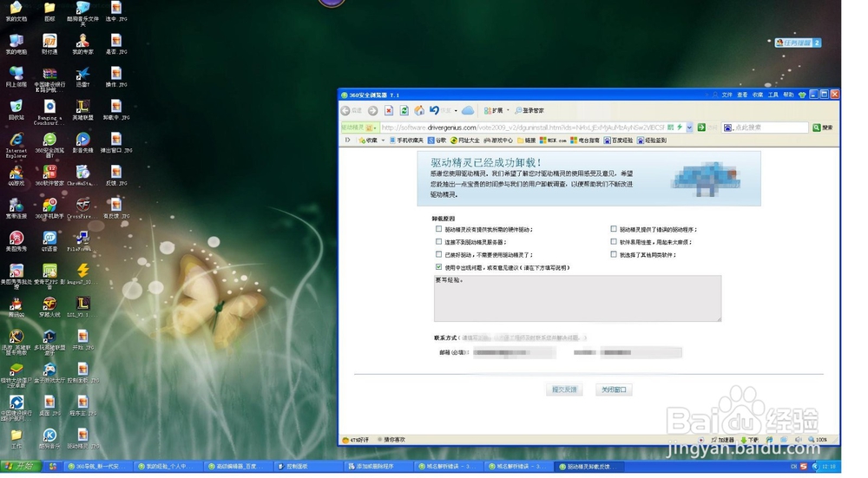Open 穿越火线 desktop shortcut
The image size is (868, 478).
pos(49,307)
